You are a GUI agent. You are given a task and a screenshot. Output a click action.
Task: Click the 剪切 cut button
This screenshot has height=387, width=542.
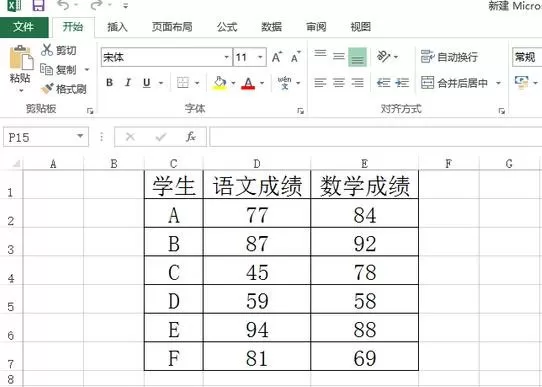tap(59, 50)
